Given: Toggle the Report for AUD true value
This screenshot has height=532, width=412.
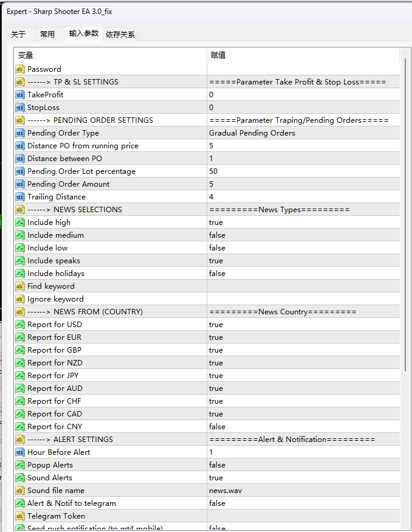Looking at the screenshot, I should (x=303, y=389).
